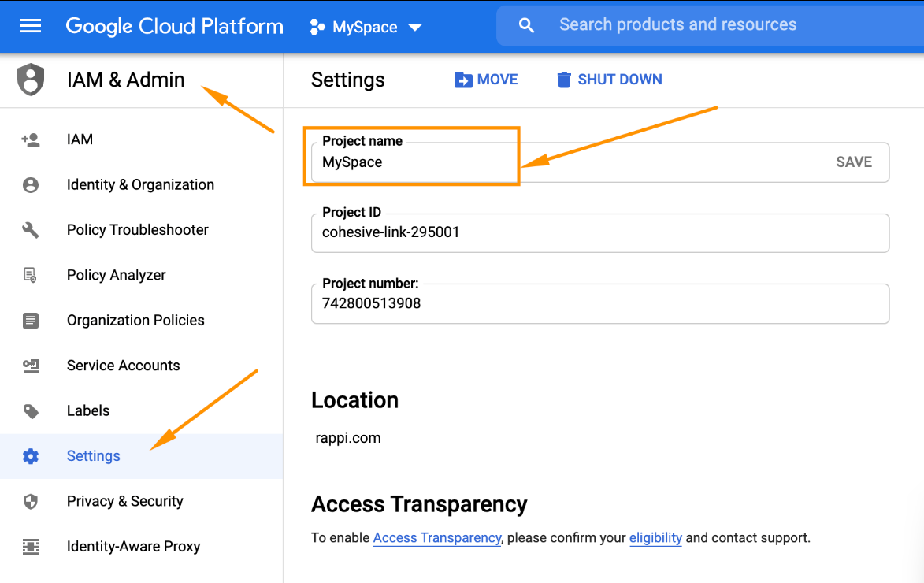Follow the eligibility link
Image resolution: width=924 pixels, height=583 pixels.
[655, 538]
